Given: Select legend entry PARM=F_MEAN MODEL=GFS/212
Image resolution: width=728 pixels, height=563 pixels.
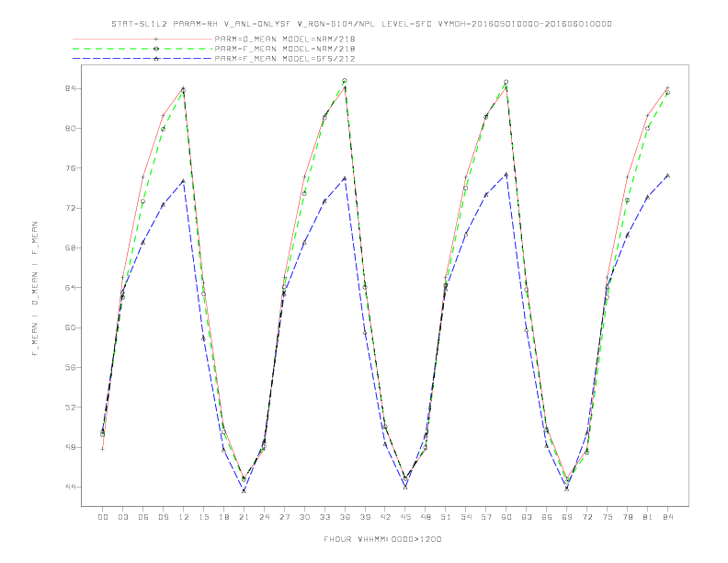Looking at the screenshot, I should pyautogui.click(x=285, y=59).
